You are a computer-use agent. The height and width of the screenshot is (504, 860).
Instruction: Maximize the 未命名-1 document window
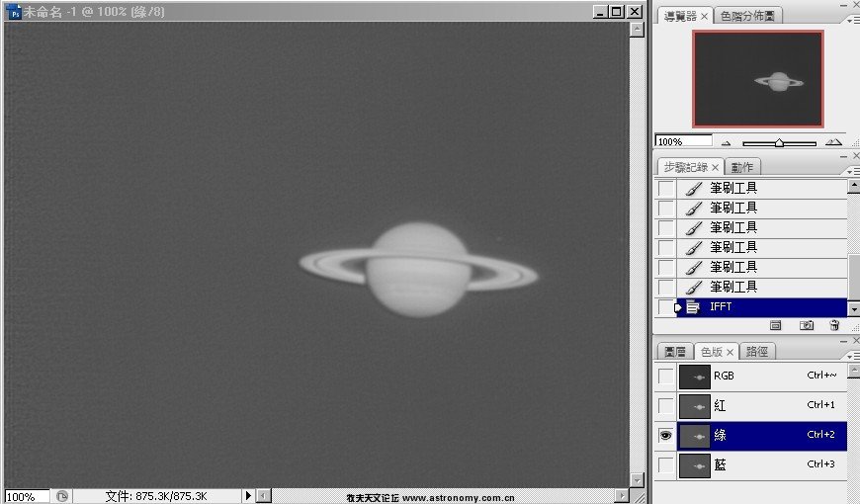click(617, 12)
